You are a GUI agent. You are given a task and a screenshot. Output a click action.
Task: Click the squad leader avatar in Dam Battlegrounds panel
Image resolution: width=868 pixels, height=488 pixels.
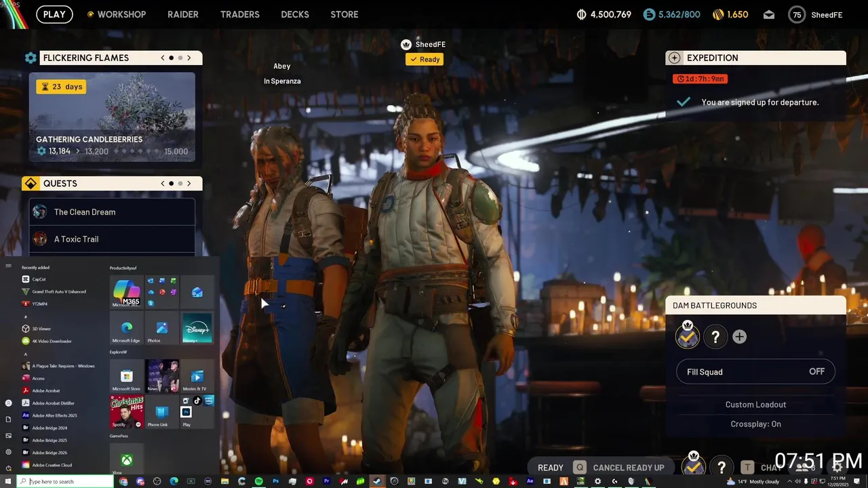pyautogui.click(x=688, y=335)
